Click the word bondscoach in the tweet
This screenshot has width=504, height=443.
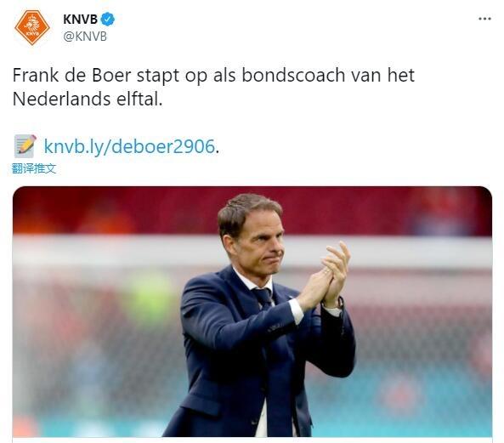[x=293, y=76]
